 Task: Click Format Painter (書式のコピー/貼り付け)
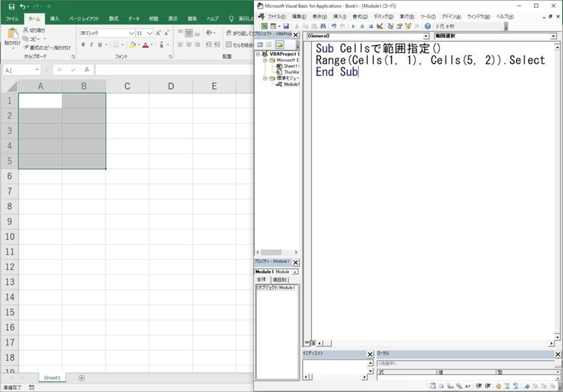[46, 47]
